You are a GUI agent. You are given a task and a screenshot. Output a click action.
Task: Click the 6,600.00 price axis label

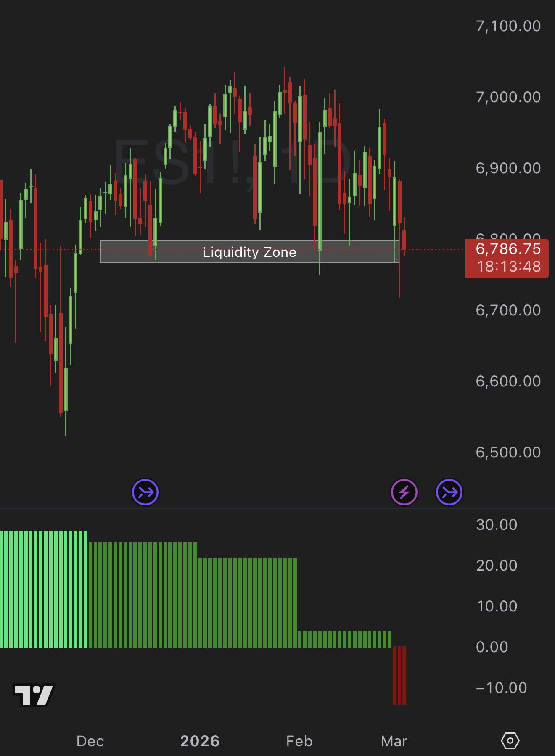(x=508, y=381)
